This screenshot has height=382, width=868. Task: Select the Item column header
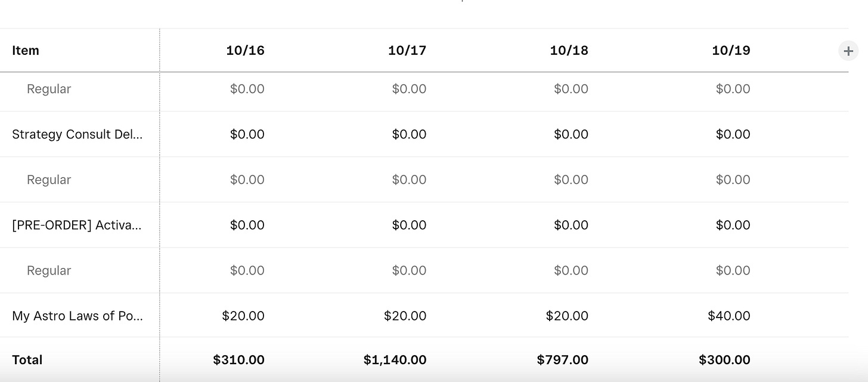(26, 51)
